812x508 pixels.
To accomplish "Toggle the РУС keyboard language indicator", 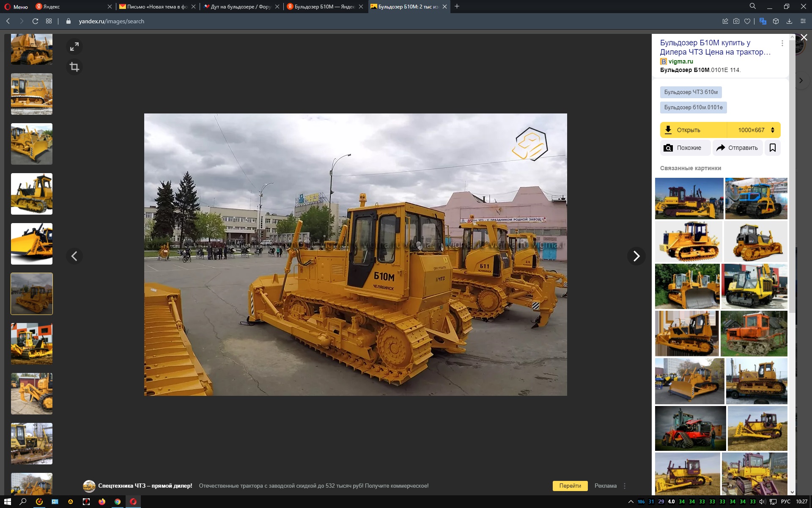I will coord(785,502).
